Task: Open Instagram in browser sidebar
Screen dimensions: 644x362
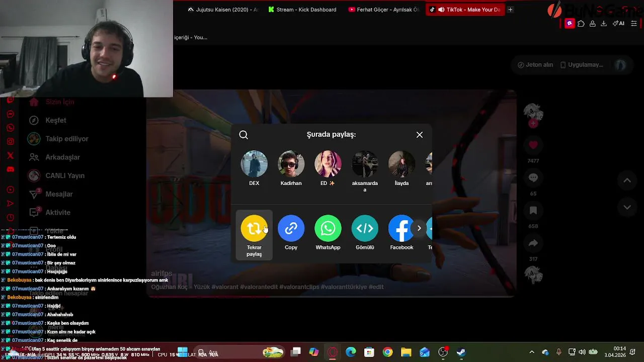Action: click(x=10, y=142)
